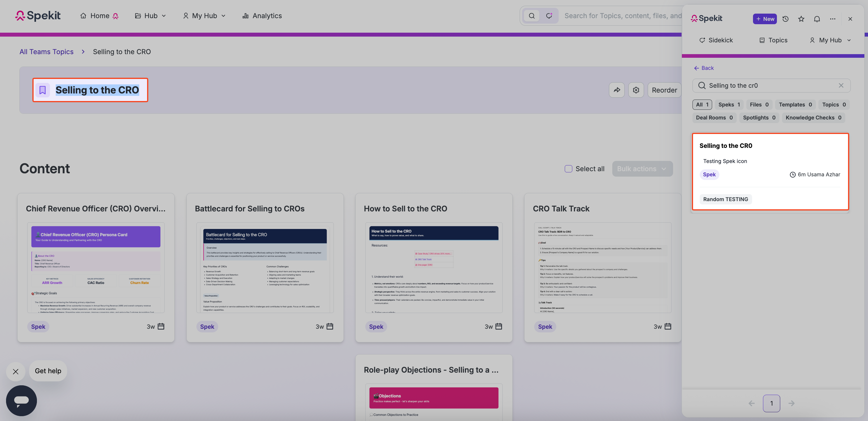The image size is (868, 421).
Task: Go to All Teams Topics breadcrumb
Action: pyautogui.click(x=47, y=51)
